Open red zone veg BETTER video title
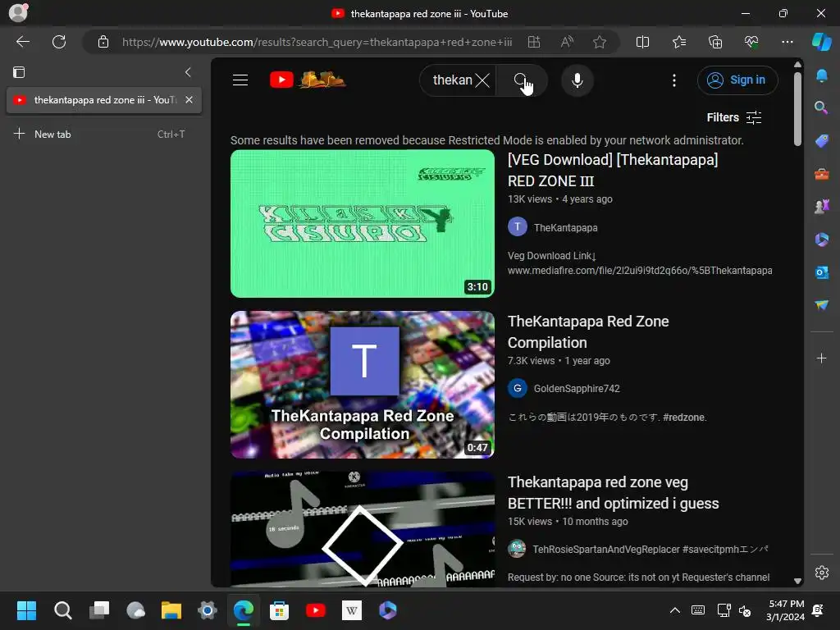 tap(614, 493)
